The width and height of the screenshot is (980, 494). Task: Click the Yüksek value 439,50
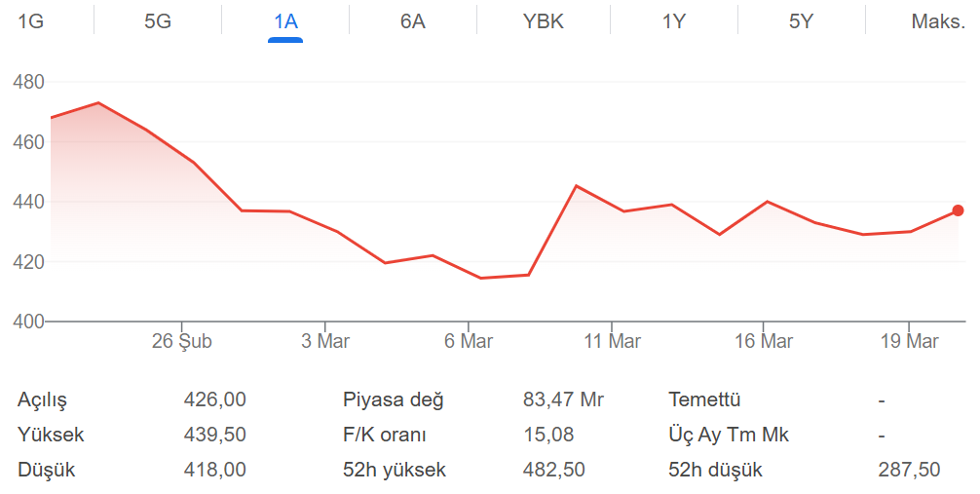pos(214,435)
